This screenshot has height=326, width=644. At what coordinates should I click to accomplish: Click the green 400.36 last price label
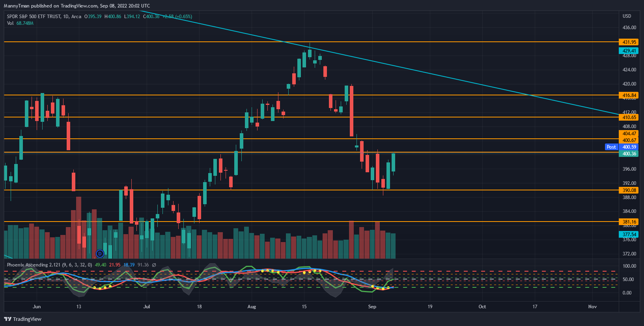click(x=629, y=154)
